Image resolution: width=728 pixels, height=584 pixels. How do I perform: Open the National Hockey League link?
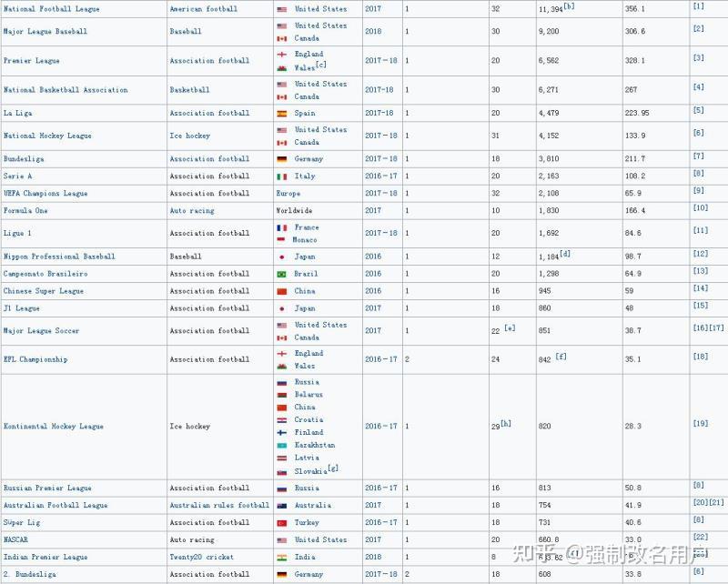pos(47,136)
